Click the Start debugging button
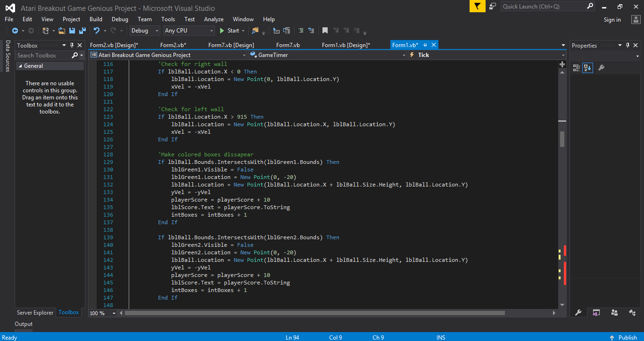Image resolution: width=644 pixels, height=341 pixels. point(230,31)
